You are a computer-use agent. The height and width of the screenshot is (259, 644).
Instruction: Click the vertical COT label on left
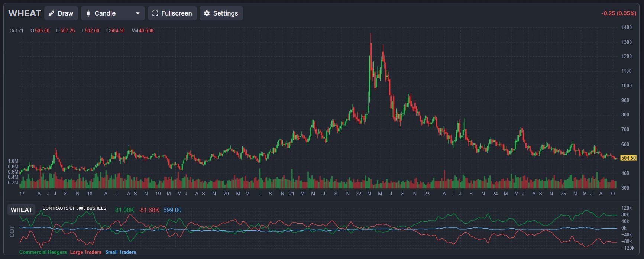coord(12,231)
